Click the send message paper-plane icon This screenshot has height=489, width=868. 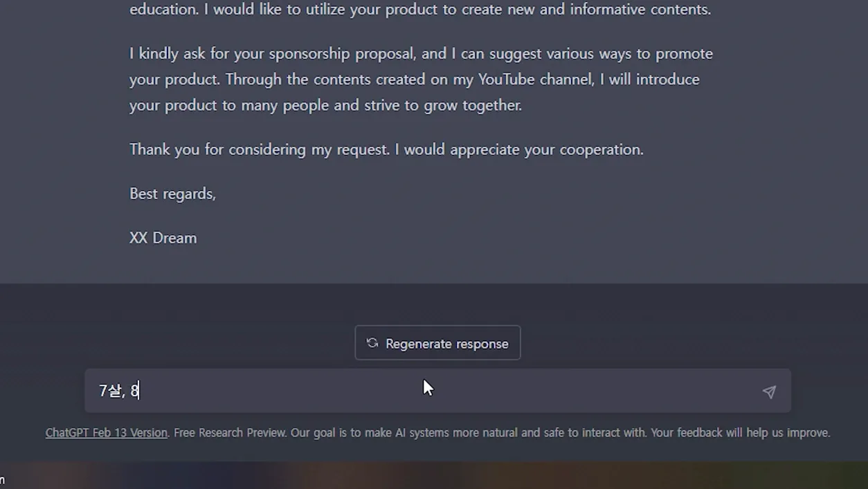[x=769, y=391]
